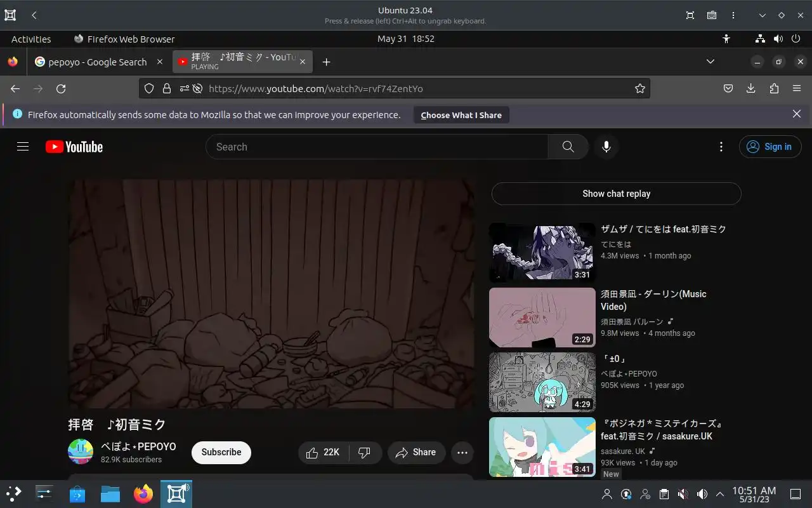Open GNOME system status menu
812x508 pixels.
(x=778, y=39)
